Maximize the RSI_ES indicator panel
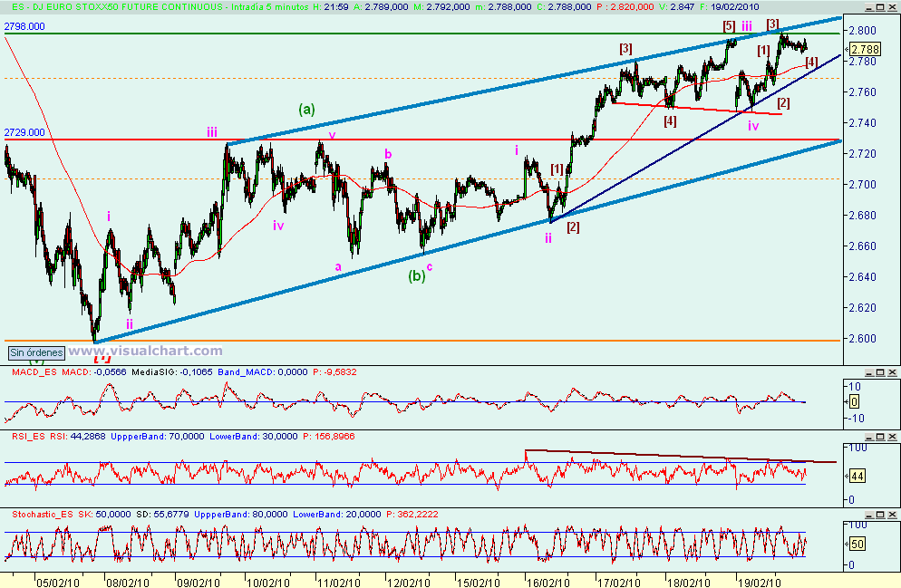Screen dimensions: 901x588 880,437
